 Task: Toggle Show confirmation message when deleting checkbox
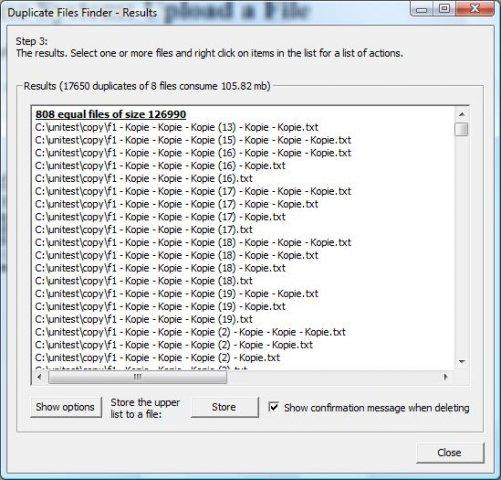[x=273, y=407]
